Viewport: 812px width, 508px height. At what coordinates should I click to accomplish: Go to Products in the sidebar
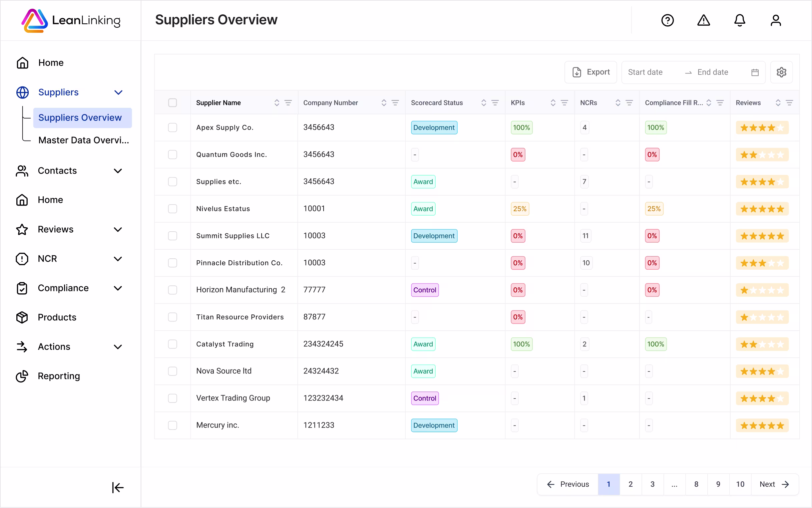[57, 317]
